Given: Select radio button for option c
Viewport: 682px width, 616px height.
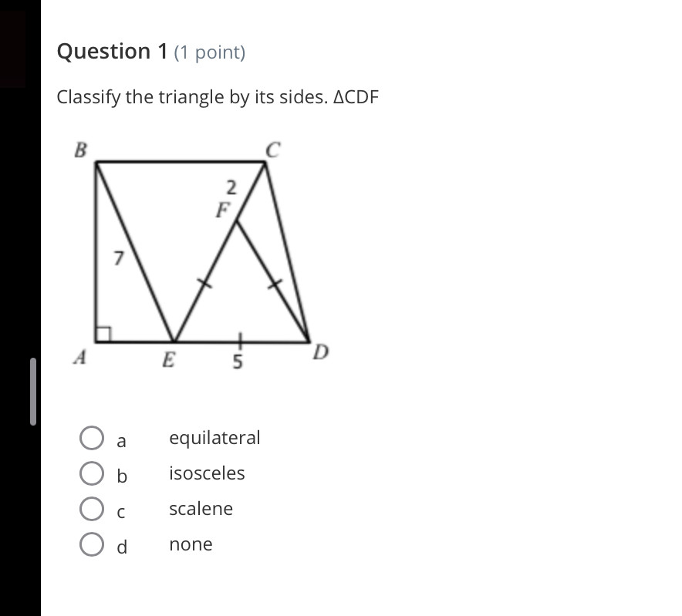Looking at the screenshot, I should pos(92,509).
